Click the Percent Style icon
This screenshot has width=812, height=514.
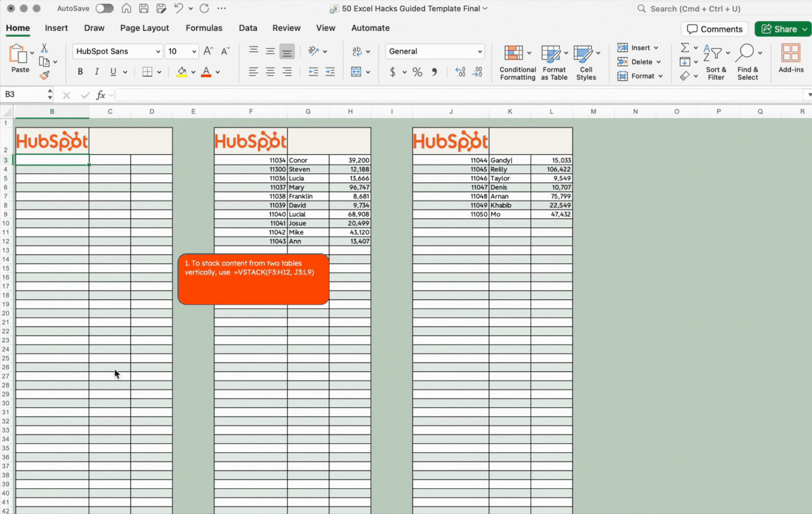[x=417, y=72]
